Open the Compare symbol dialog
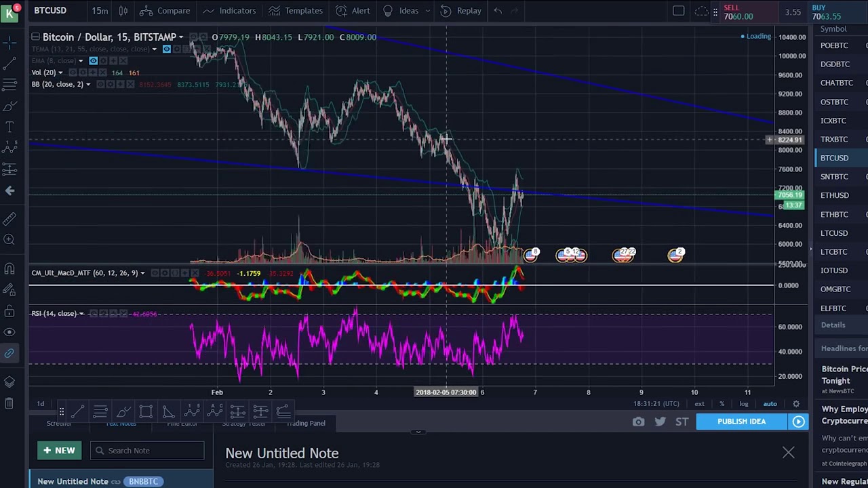This screenshot has height=488, width=868. coord(165,11)
